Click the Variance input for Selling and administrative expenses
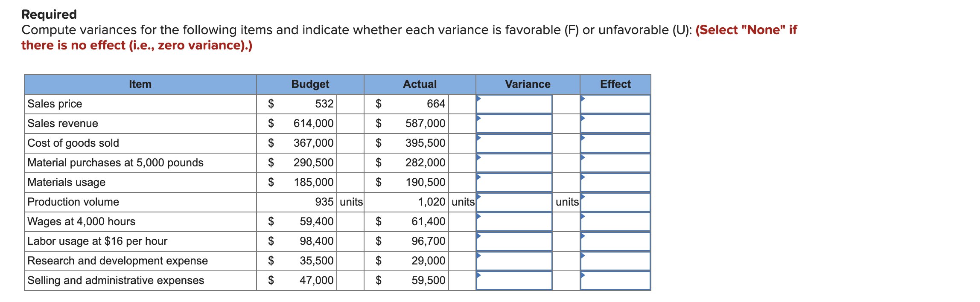The image size is (980, 302). [x=514, y=280]
